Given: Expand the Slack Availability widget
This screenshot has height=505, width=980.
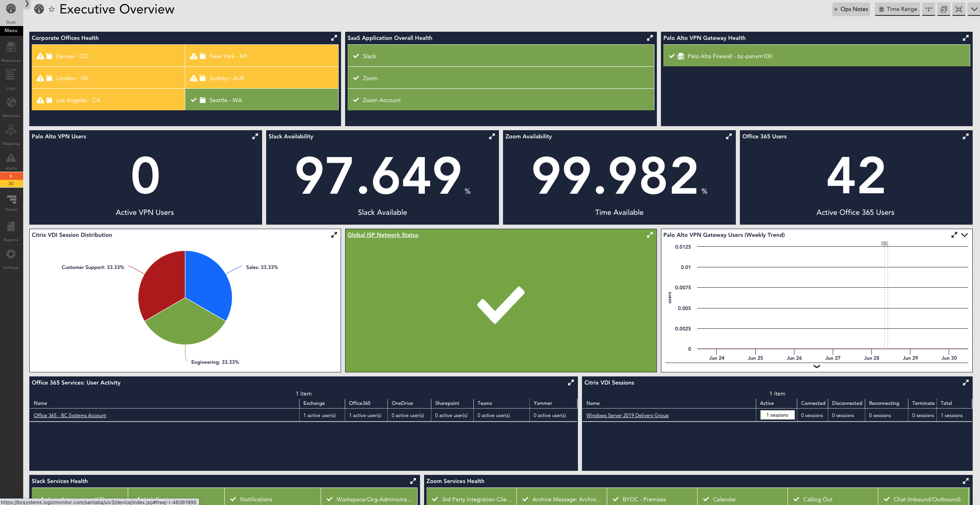Looking at the screenshot, I should click(x=492, y=136).
